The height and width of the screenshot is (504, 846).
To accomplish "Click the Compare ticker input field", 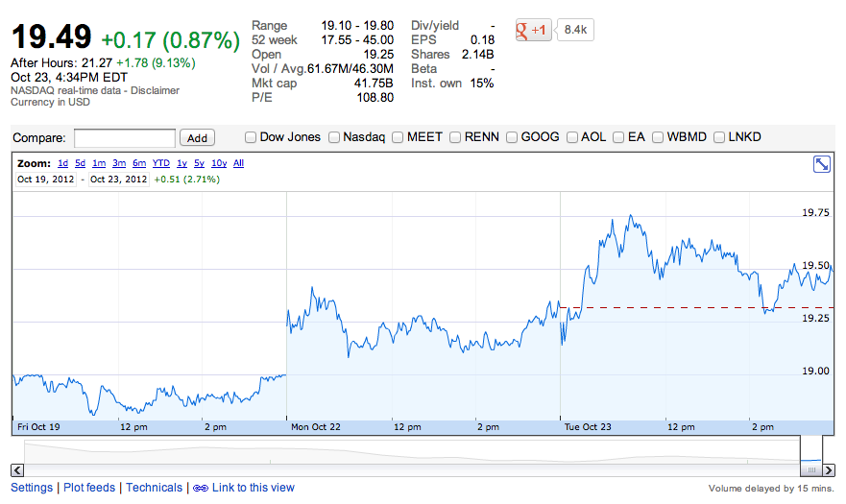I will tap(125, 138).
